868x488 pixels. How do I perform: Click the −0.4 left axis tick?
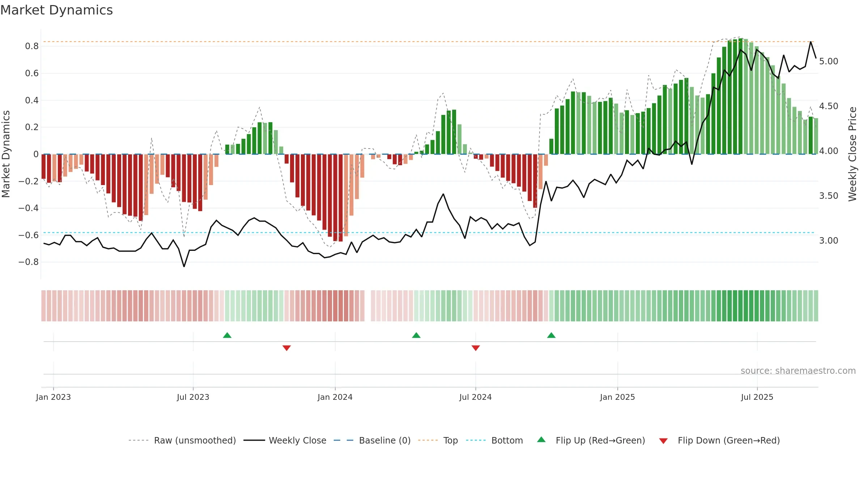pos(29,208)
